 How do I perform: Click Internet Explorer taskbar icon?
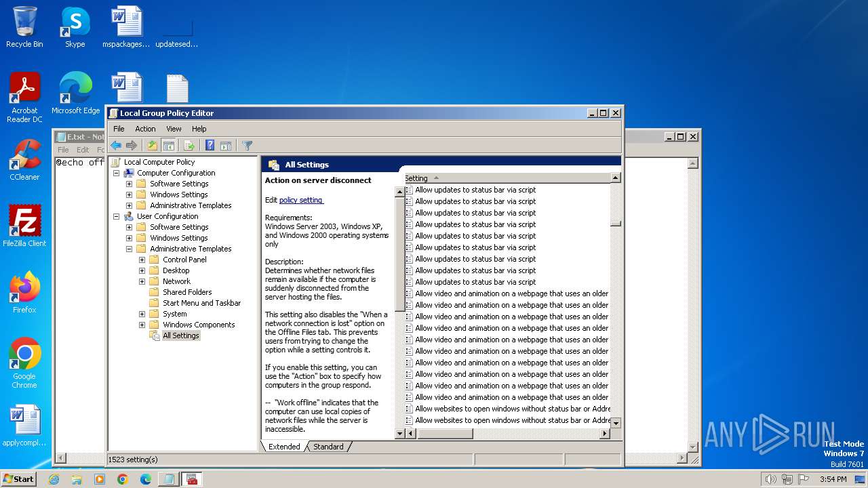54,479
